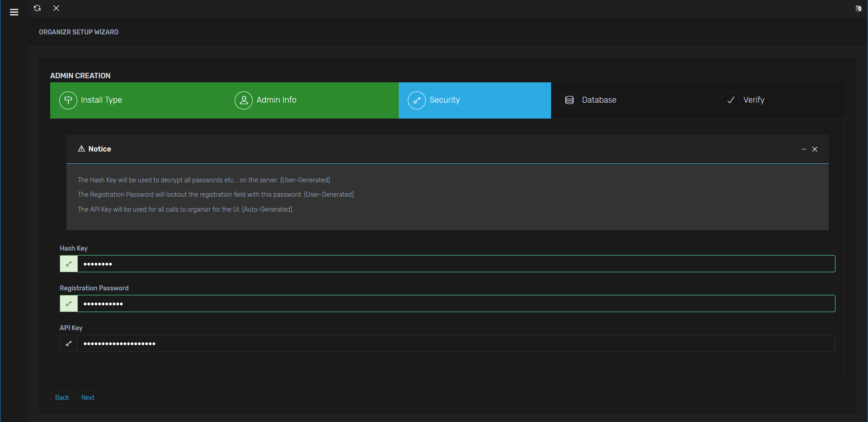Click the Admin Info user icon

pos(244,100)
